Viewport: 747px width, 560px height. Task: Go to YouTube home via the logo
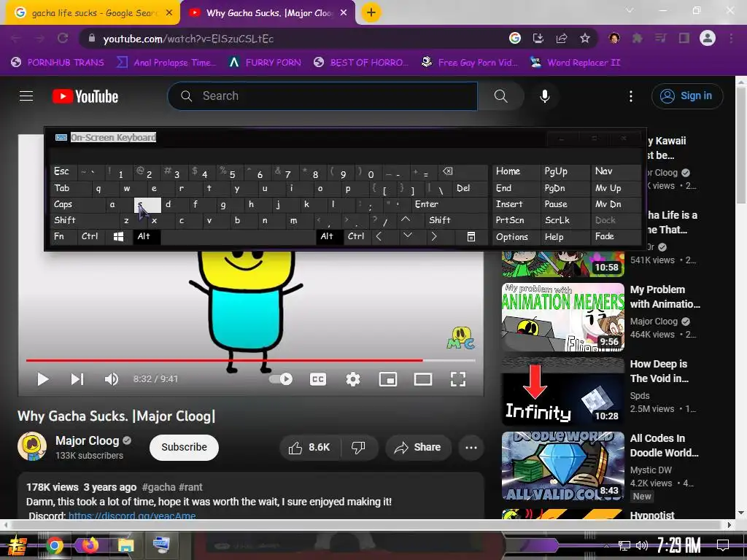[85, 96]
